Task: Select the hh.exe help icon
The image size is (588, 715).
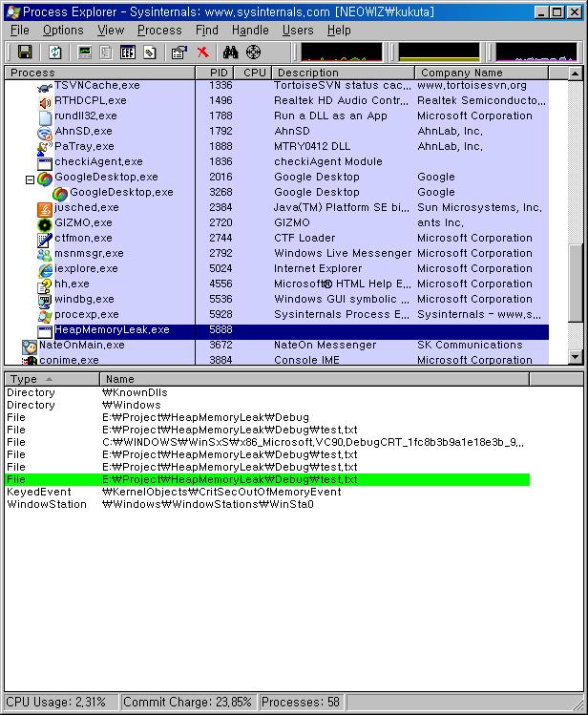Action: [x=45, y=286]
